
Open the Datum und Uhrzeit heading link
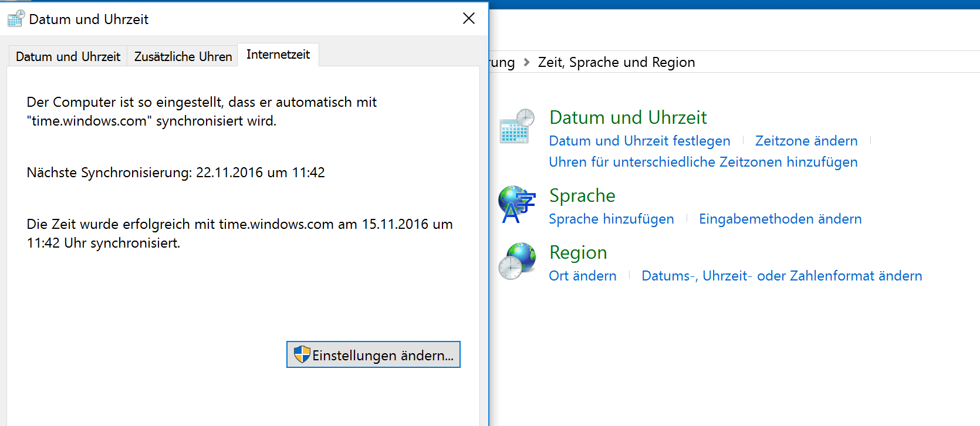[628, 117]
